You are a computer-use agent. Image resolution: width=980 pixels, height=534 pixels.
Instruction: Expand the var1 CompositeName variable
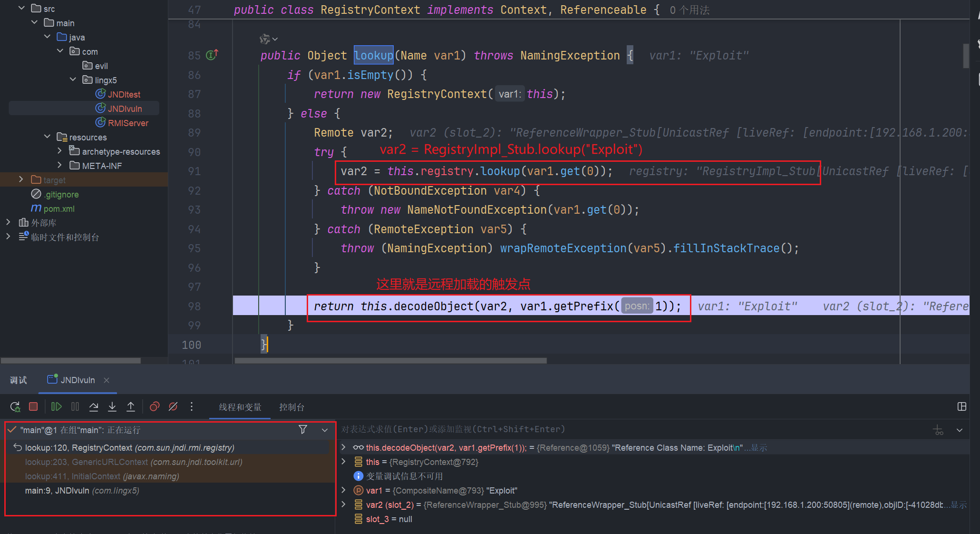(x=344, y=490)
